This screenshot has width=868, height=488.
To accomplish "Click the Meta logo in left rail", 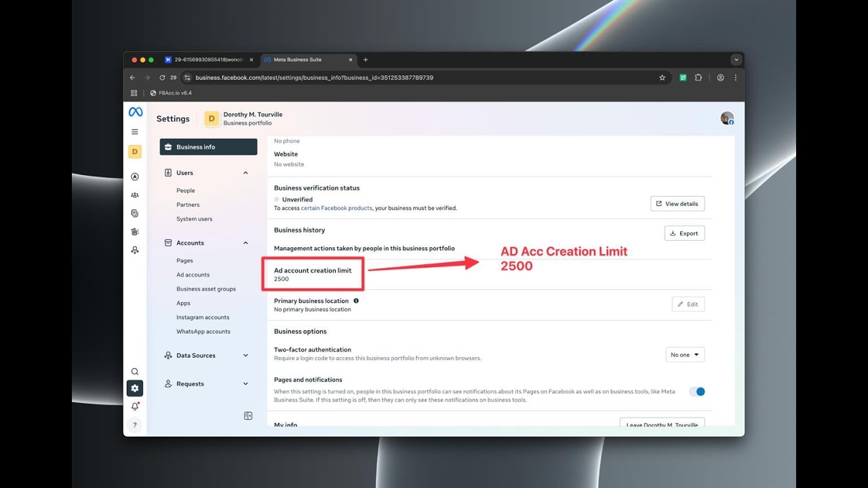I will click(x=135, y=113).
